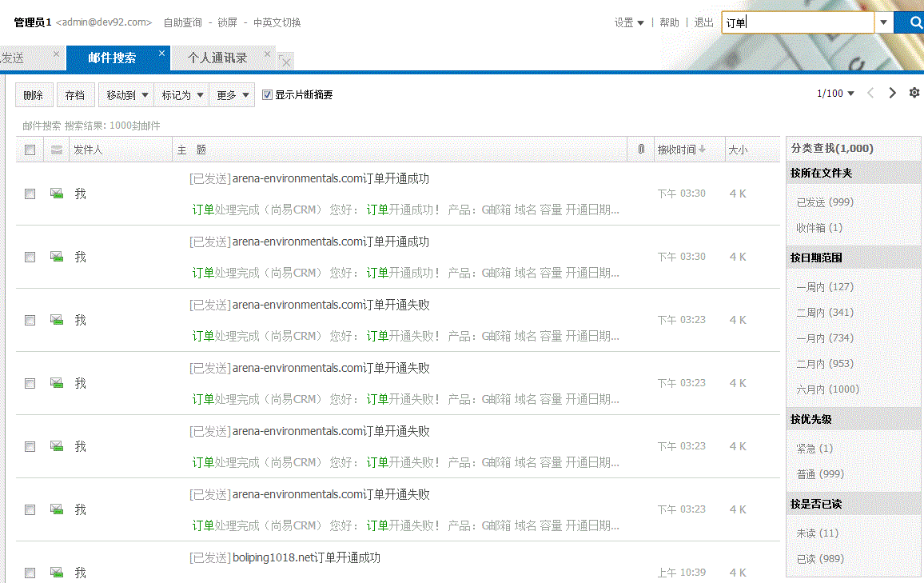The width and height of the screenshot is (924, 583).
Task: Click the envelope status column header icon
Action: tap(56, 150)
